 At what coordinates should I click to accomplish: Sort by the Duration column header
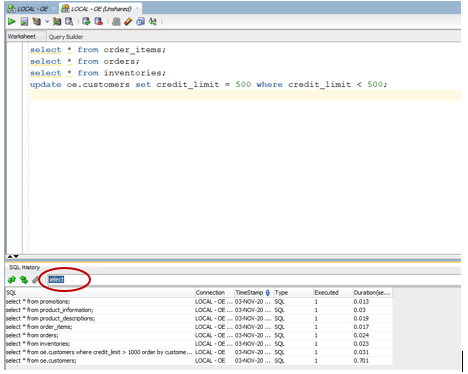point(372,293)
